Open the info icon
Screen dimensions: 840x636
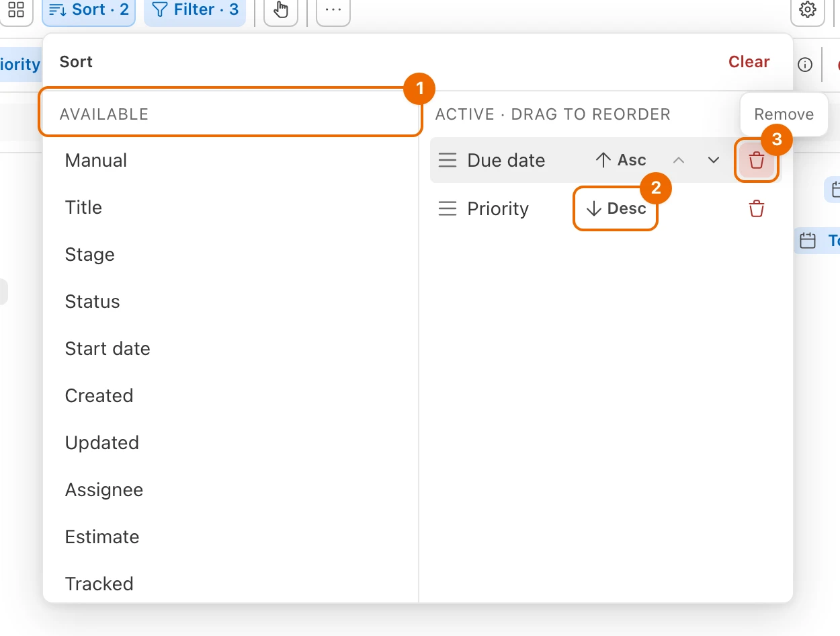coord(805,65)
